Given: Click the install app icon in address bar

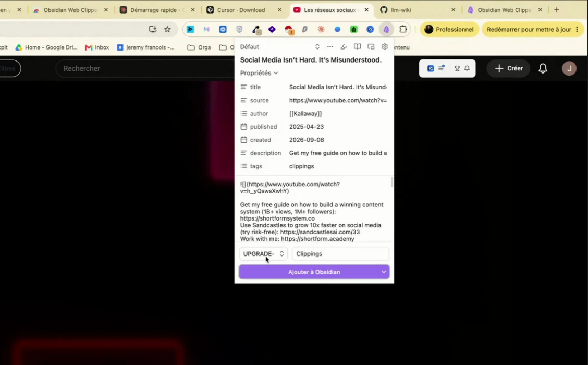Looking at the screenshot, I should [153, 29].
